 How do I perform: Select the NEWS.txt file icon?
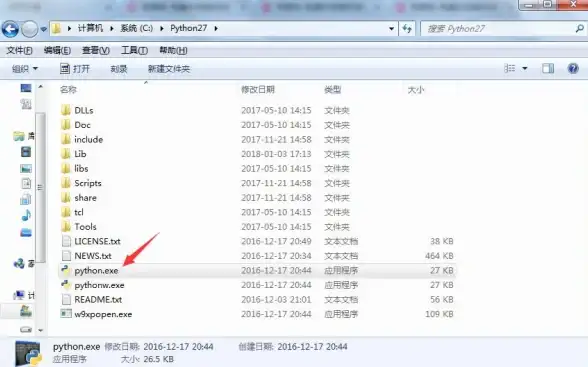point(66,256)
